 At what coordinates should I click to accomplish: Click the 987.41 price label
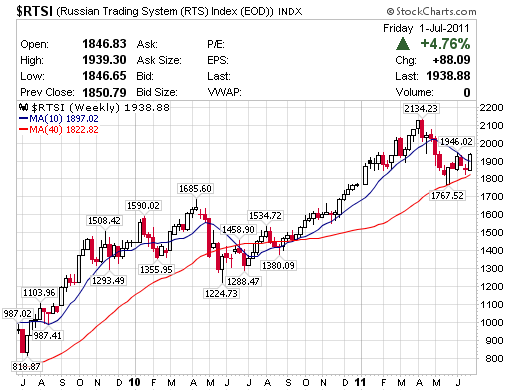[48, 335]
